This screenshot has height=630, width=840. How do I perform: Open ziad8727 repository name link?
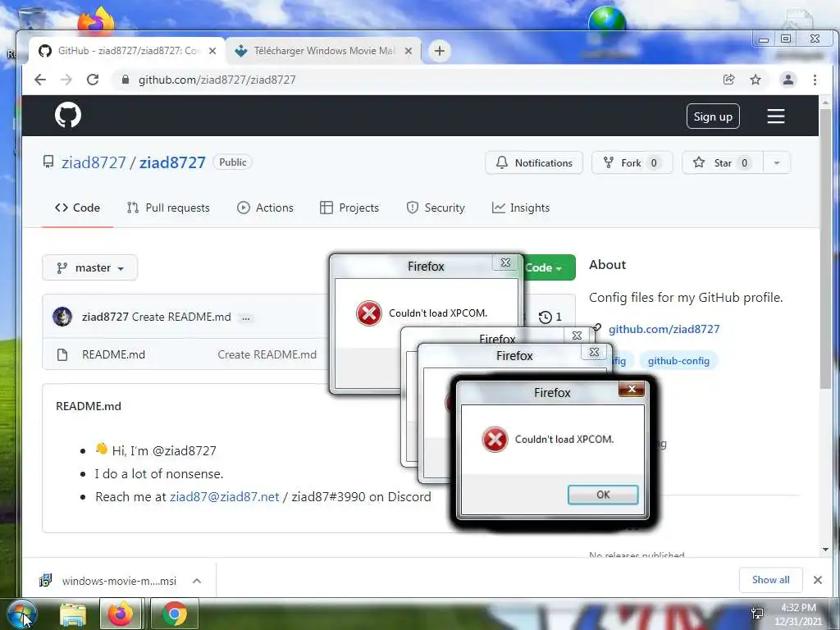172,162
